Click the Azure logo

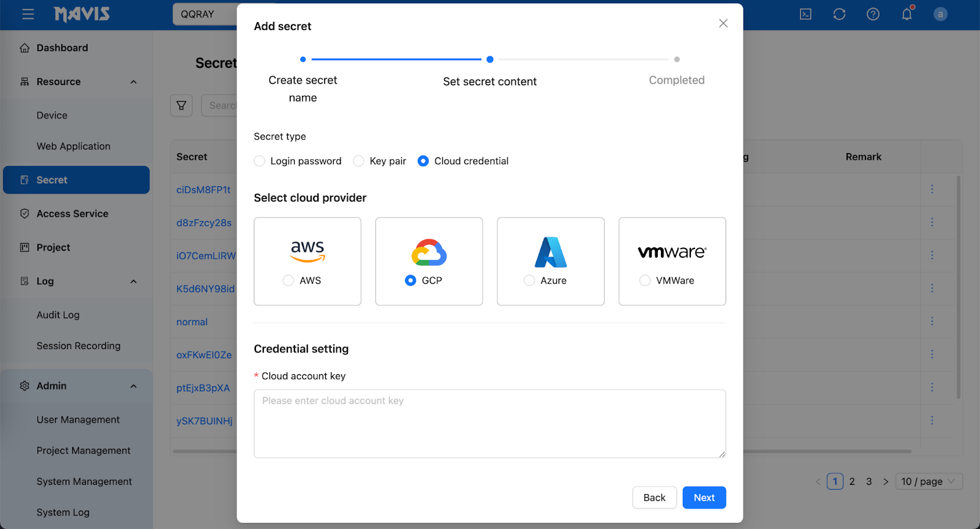point(551,252)
